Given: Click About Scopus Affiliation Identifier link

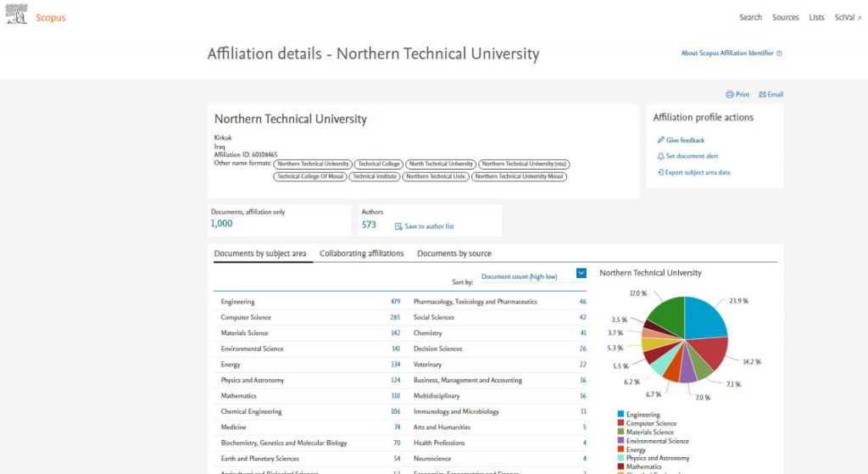Looking at the screenshot, I should coord(726,53).
